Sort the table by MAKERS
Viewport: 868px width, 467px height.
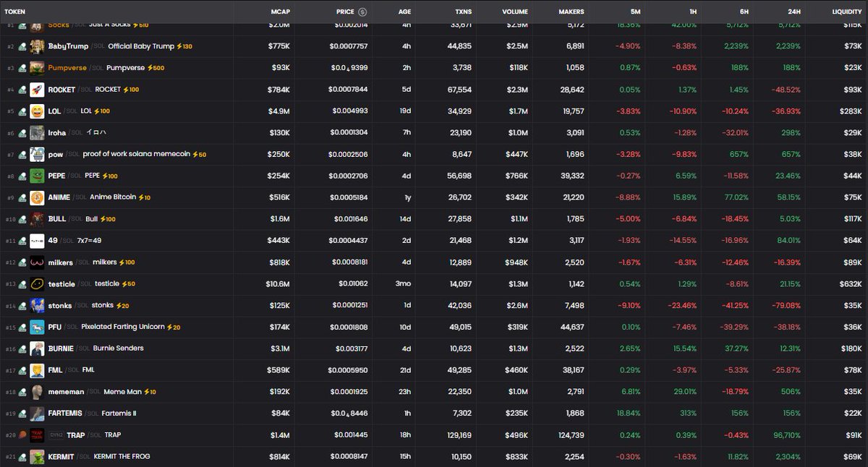pyautogui.click(x=571, y=12)
